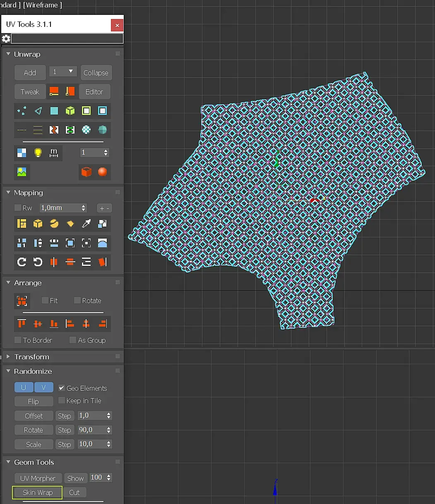Enable the Rw checkbox
The width and height of the screenshot is (435, 504).
click(x=17, y=208)
